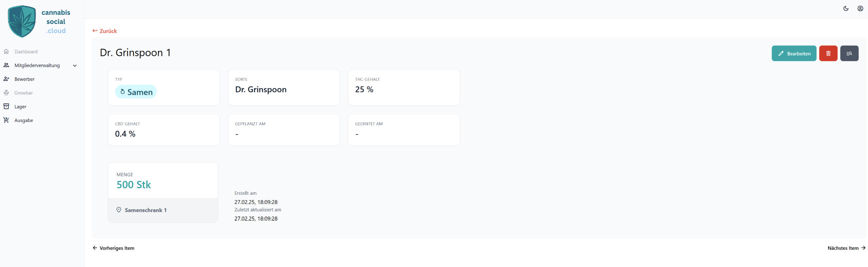Screen dimensions: 868x267
Task: Click the dark list-search icon button
Action: [x=849, y=54]
